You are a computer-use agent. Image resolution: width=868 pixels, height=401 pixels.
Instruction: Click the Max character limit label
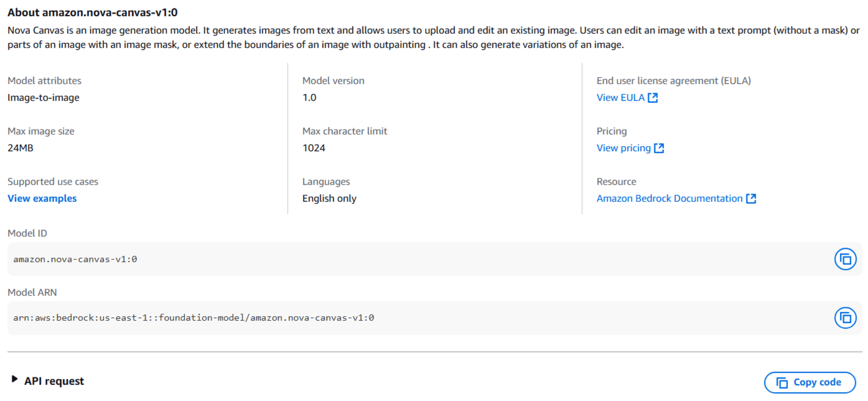point(345,131)
